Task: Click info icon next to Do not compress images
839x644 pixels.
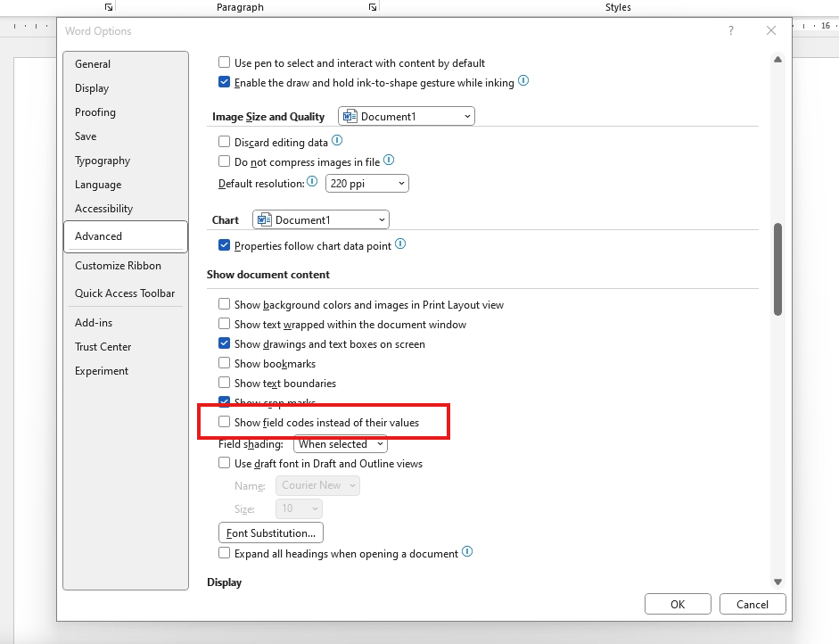Action: pos(389,160)
